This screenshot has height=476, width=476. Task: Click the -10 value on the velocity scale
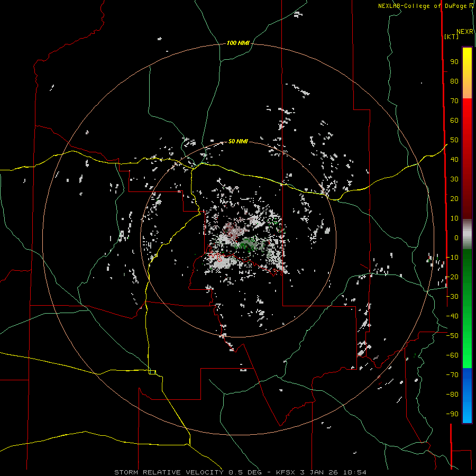(x=452, y=258)
